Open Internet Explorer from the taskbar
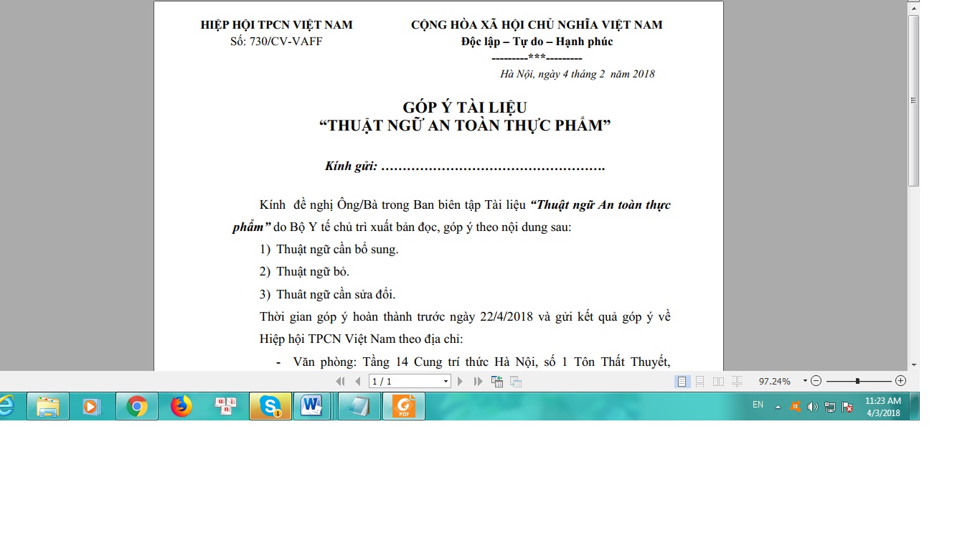This screenshot has width=980, height=551. point(6,406)
